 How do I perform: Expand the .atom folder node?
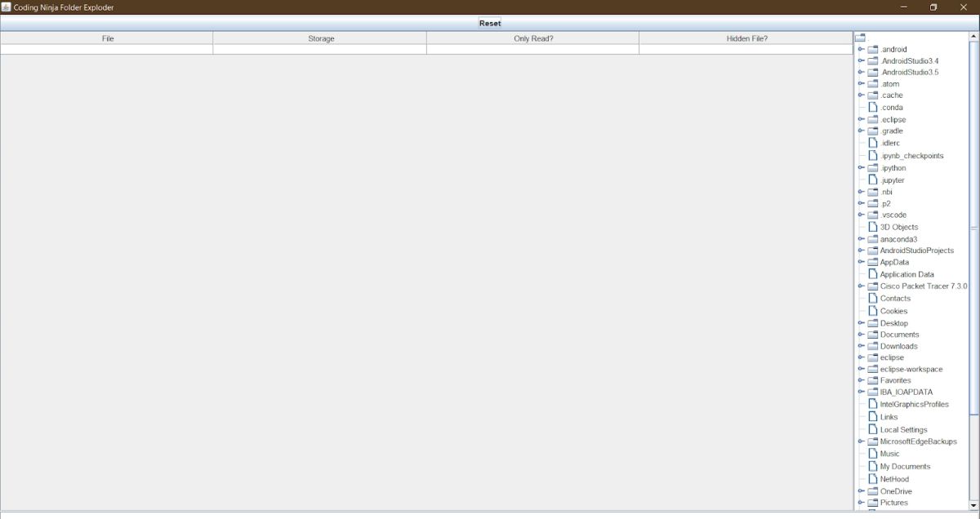861,83
